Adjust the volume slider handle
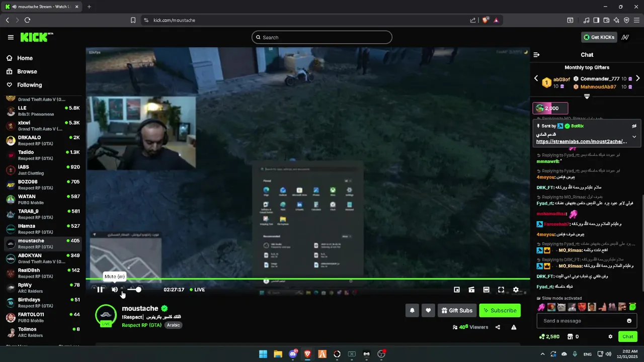Image resolution: width=644 pixels, height=362 pixels. click(138, 290)
